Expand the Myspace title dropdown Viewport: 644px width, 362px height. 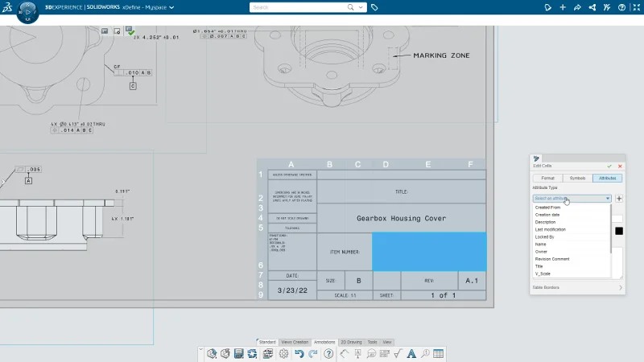pyautogui.click(x=171, y=7)
